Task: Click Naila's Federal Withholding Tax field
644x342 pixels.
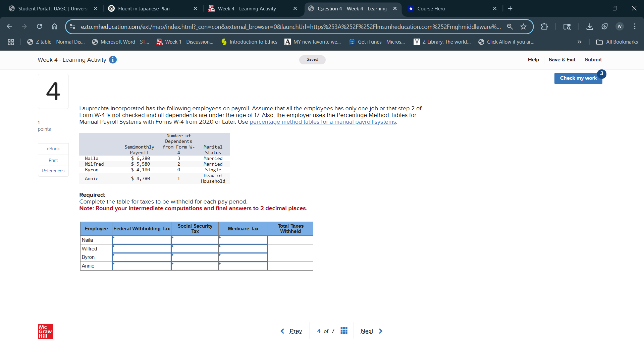Action: pos(142,240)
